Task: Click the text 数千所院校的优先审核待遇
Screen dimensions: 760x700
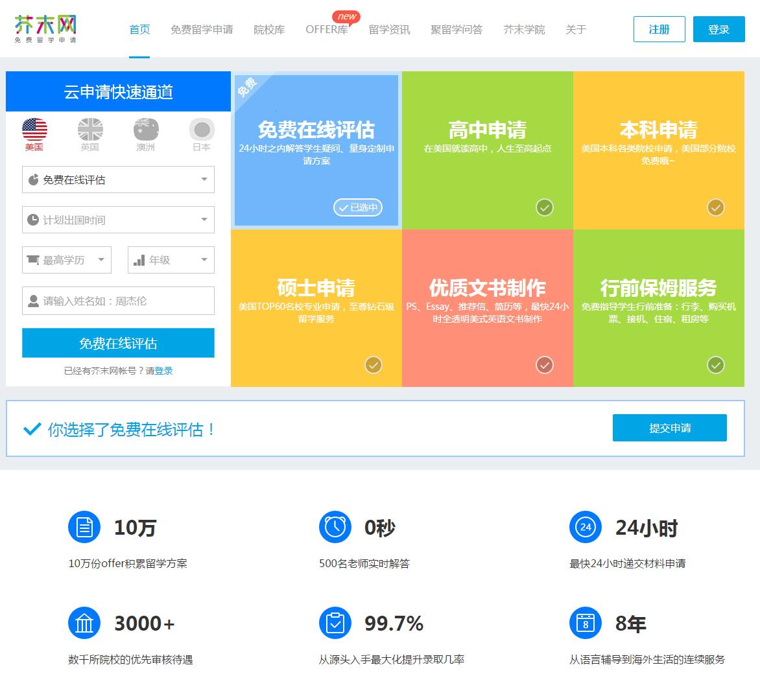Action: (x=130, y=659)
